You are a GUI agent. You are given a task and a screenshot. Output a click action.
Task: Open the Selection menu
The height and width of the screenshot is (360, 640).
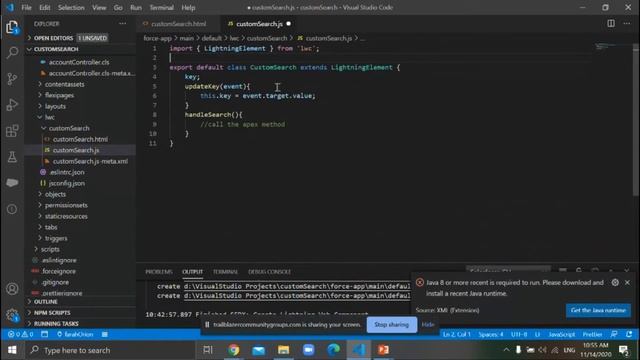pyautogui.click(x=71, y=7)
